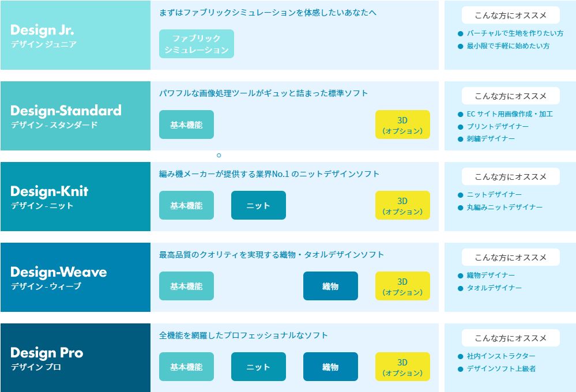Image resolution: width=576 pixels, height=392 pixels.
Task: Click 基本機能 button in Design-Weave row
Action: pos(186,286)
